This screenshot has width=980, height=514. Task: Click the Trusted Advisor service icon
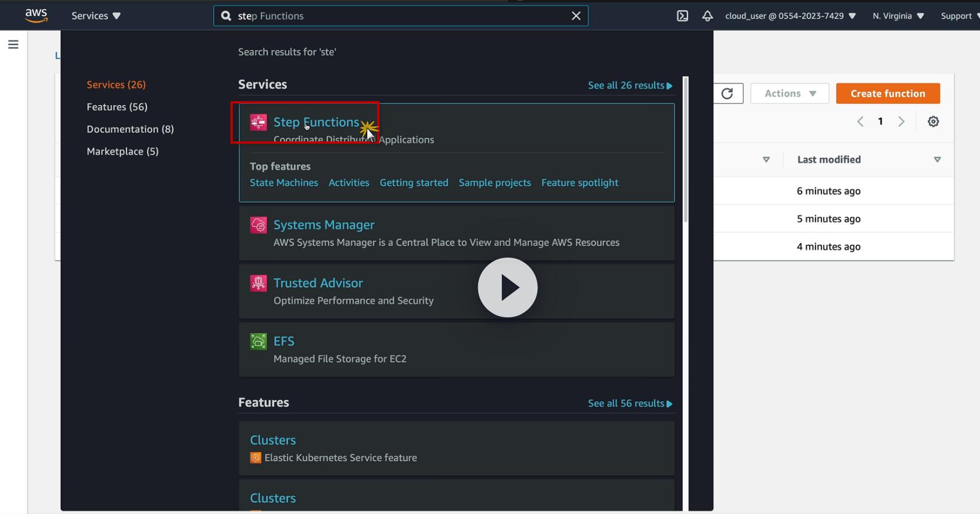pyautogui.click(x=259, y=283)
